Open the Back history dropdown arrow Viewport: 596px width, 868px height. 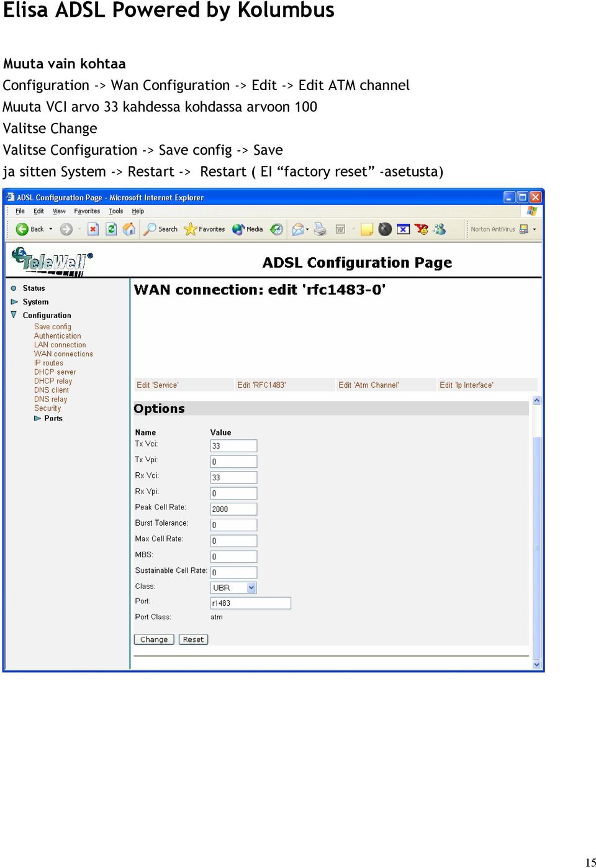pyautogui.click(x=51, y=229)
